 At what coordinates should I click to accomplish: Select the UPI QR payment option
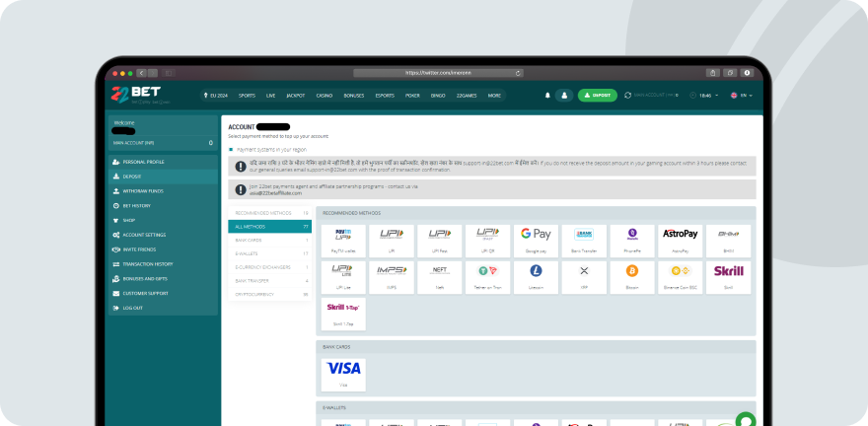pos(487,241)
